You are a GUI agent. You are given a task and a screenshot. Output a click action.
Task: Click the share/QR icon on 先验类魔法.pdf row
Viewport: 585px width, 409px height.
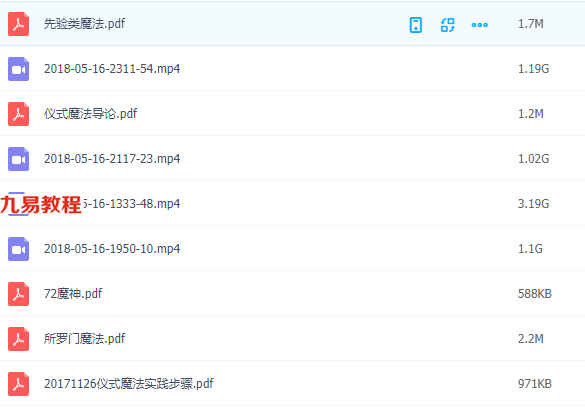[448, 25]
